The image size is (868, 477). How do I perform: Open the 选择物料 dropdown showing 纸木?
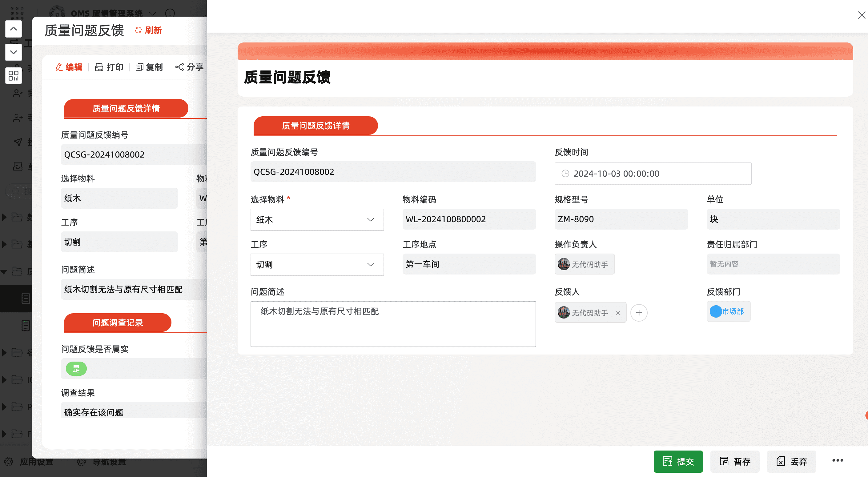(317, 220)
